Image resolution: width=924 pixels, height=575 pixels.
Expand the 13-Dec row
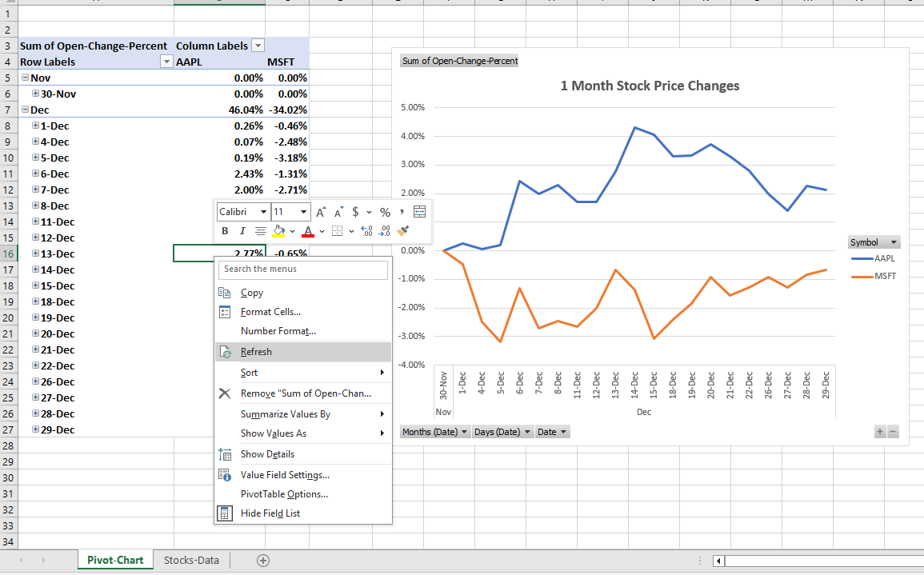tap(35, 253)
